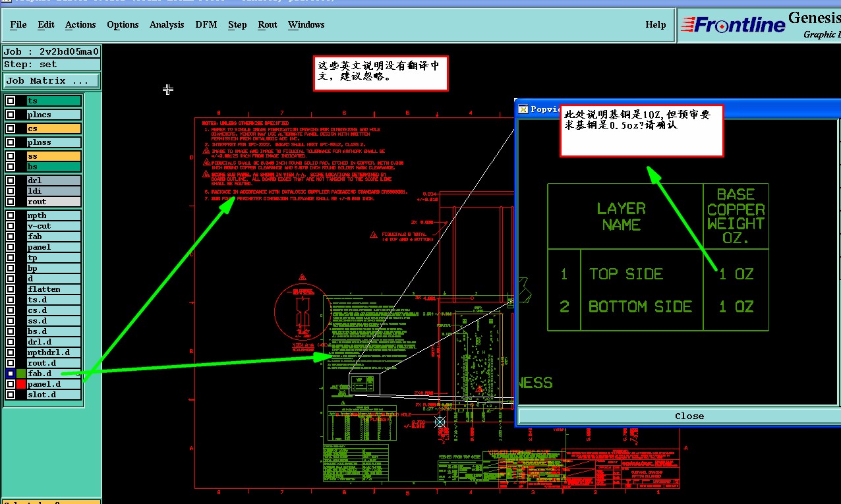Viewport: 841px width, 504px height.
Task: Close the Popview window with Close button
Action: pyautogui.click(x=689, y=416)
